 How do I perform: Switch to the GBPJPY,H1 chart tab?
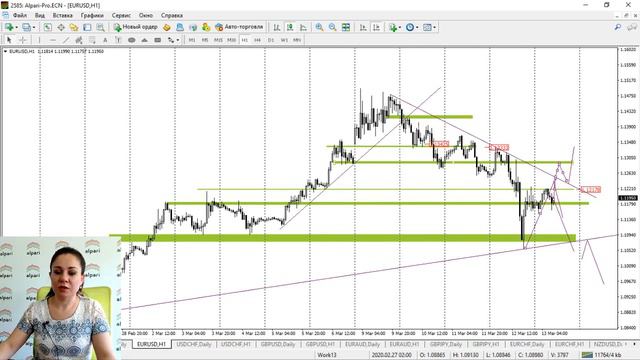tap(485, 344)
